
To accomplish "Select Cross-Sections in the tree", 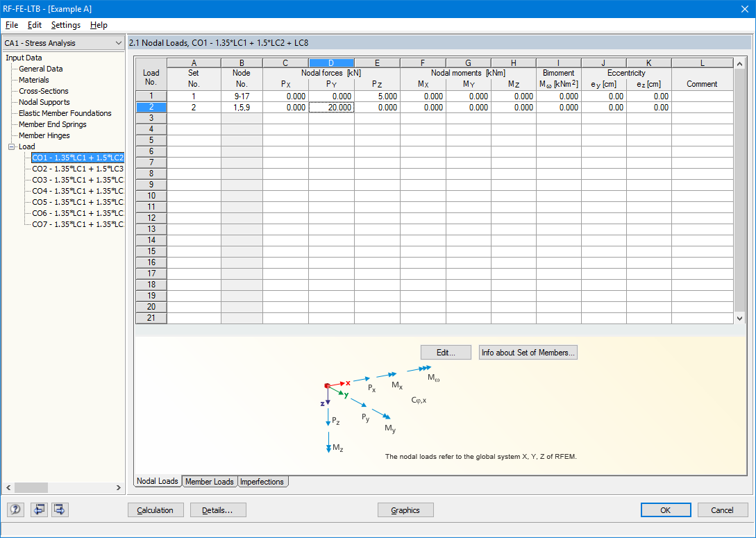I will (x=44, y=91).
